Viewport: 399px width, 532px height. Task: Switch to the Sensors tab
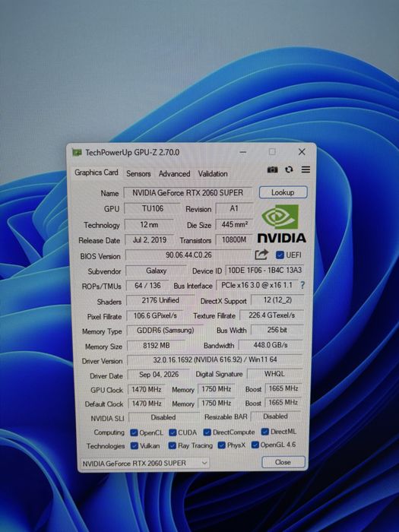point(138,174)
